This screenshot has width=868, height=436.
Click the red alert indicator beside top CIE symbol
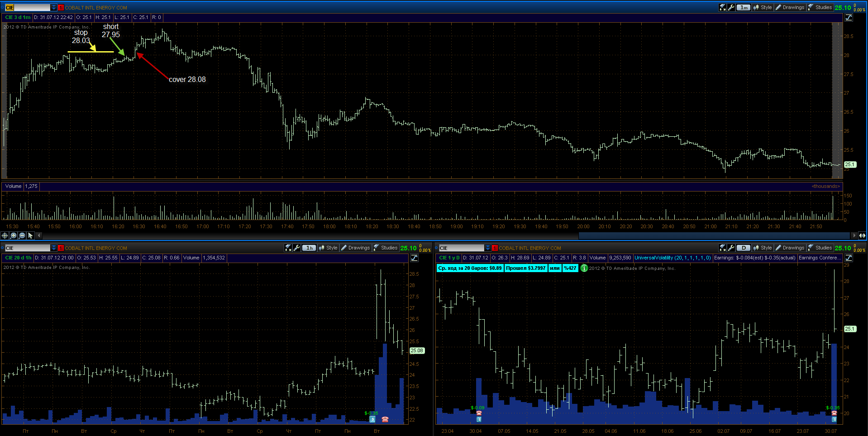[61, 8]
